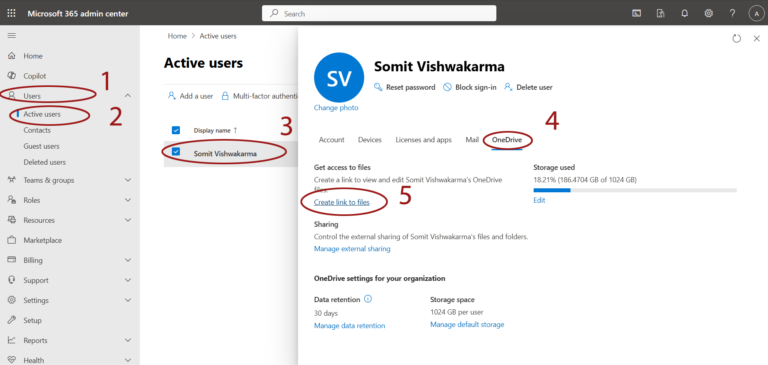Click the storage used progress bar
This screenshot has width=768, height=365.
635,190
